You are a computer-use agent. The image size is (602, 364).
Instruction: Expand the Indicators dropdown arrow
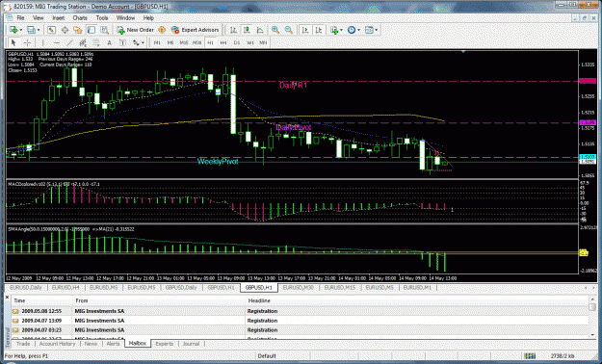[341, 30]
